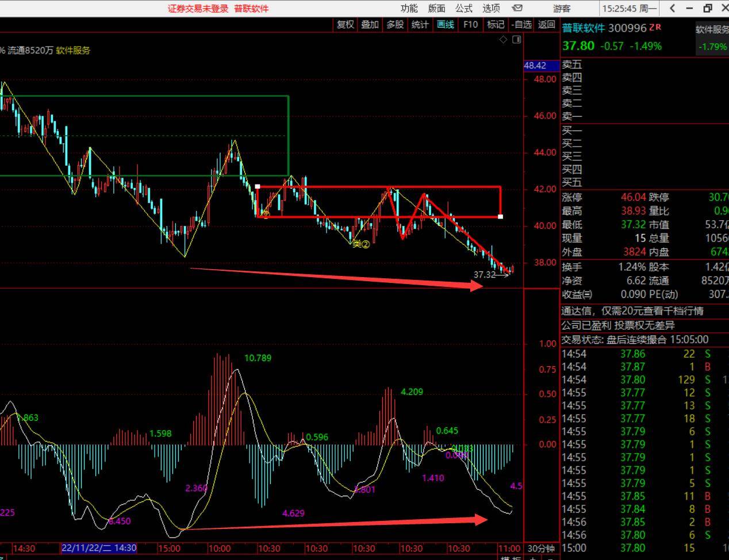Click the 4.209 MACD label
The width and height of the screenshot is (729, 560).
tap(412, 392)
